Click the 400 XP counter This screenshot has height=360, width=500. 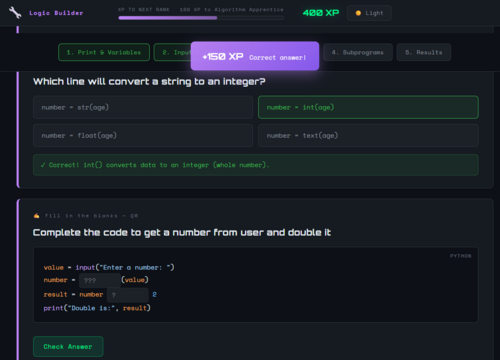point(321,13)
